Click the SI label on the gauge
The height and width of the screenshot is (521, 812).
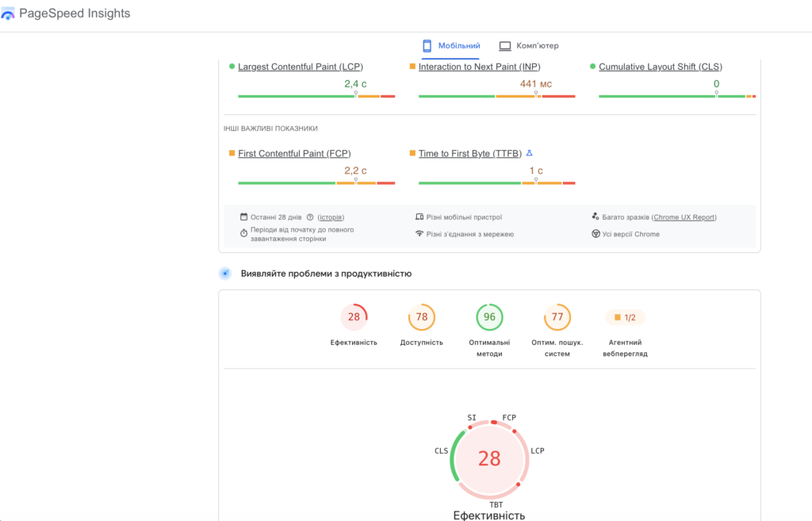(472, 417)
